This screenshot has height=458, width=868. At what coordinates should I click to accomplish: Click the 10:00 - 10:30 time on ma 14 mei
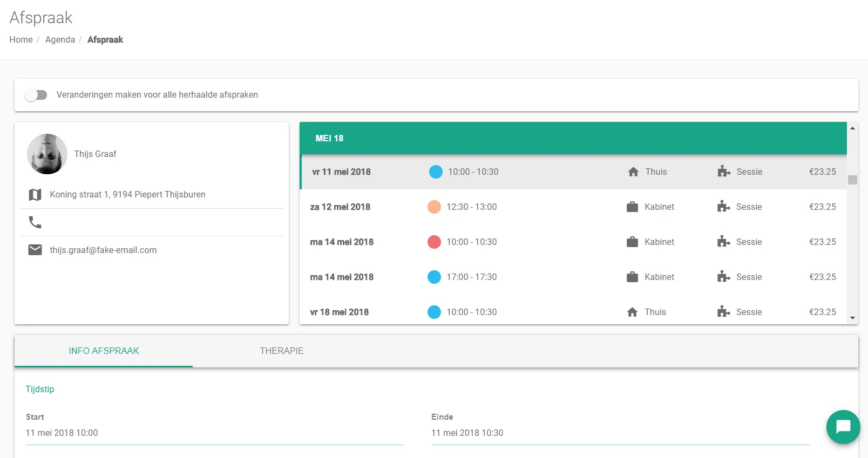(471, 242)
